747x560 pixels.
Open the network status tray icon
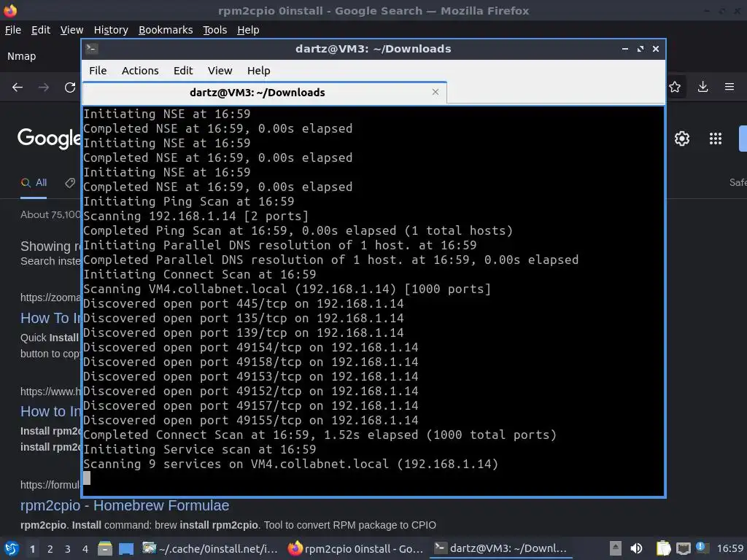[x=683, y=548]
